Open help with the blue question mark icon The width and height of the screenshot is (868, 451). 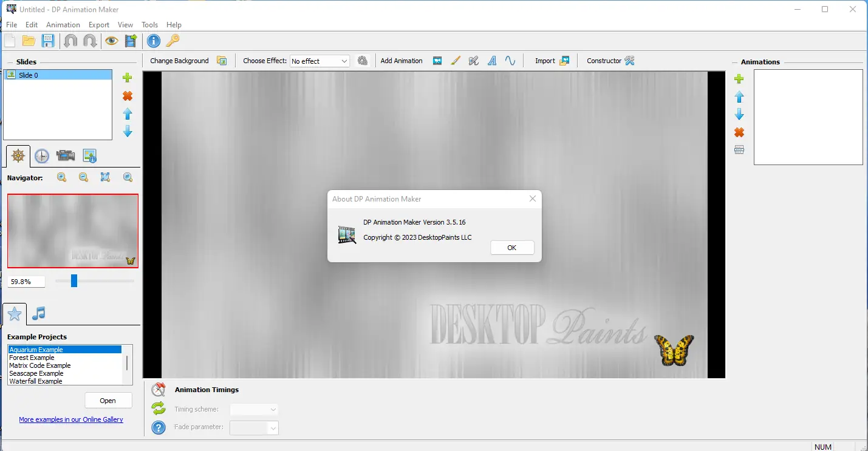click(x=159, y=427)
